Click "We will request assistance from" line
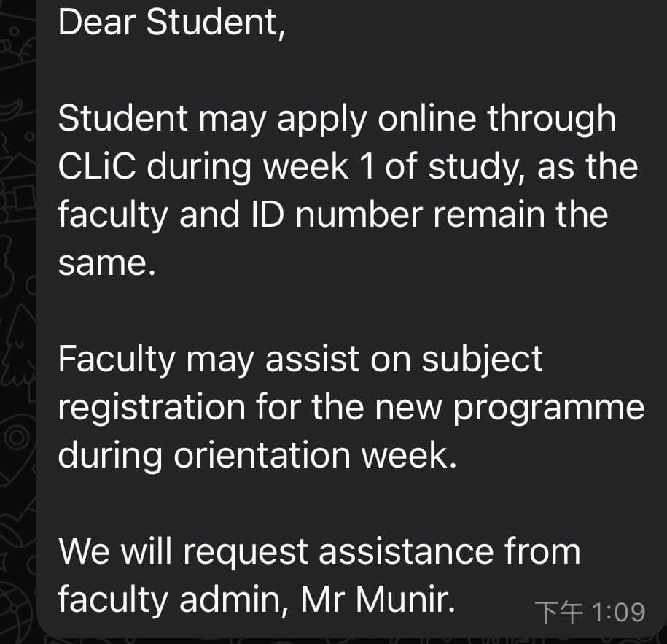Viewport: 667px width, 644px height. (x=319, y=551)
